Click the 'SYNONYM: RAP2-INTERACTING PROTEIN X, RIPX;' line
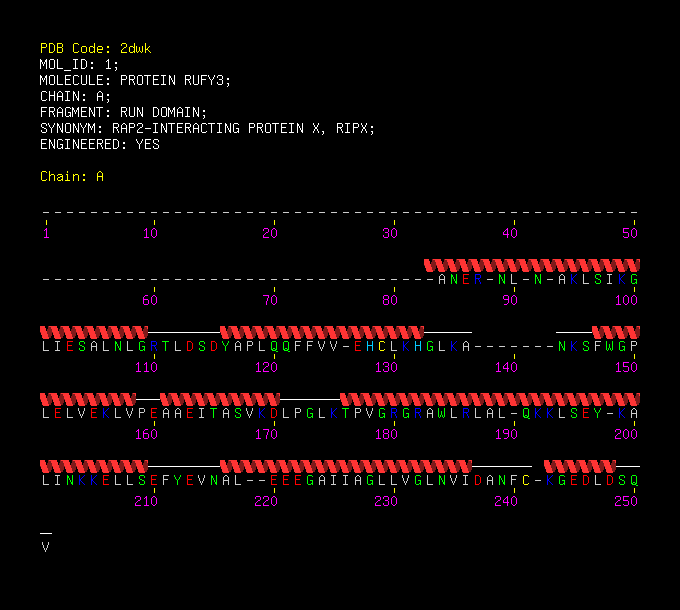The image size is (680, 610). (207, 128)
